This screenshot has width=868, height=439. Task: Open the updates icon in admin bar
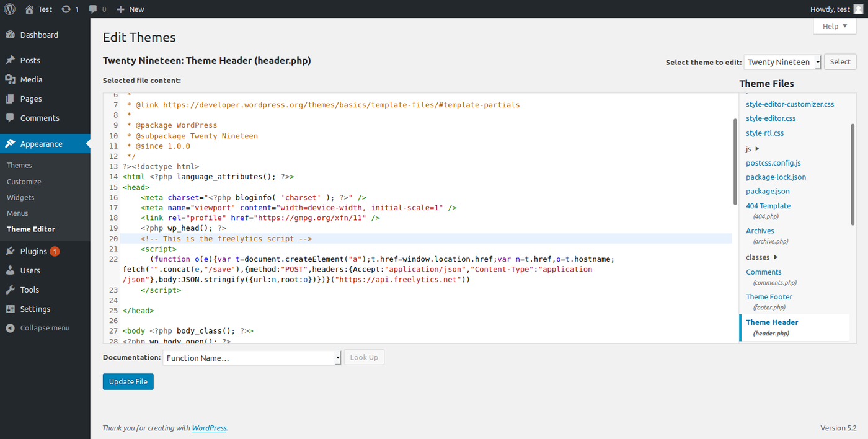[x=66, y=9]
